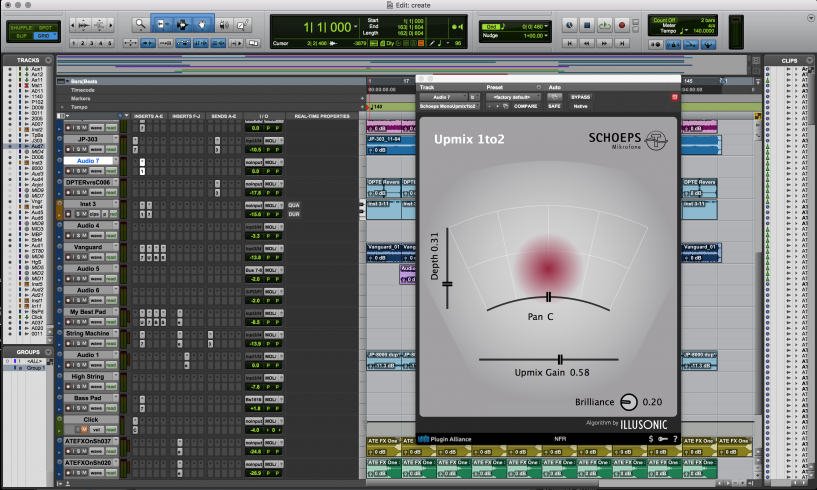Image resolution: width=817 pixels, height=490 pixels.
Task: Click the red sound position dot
Action: tap(547, 268)
